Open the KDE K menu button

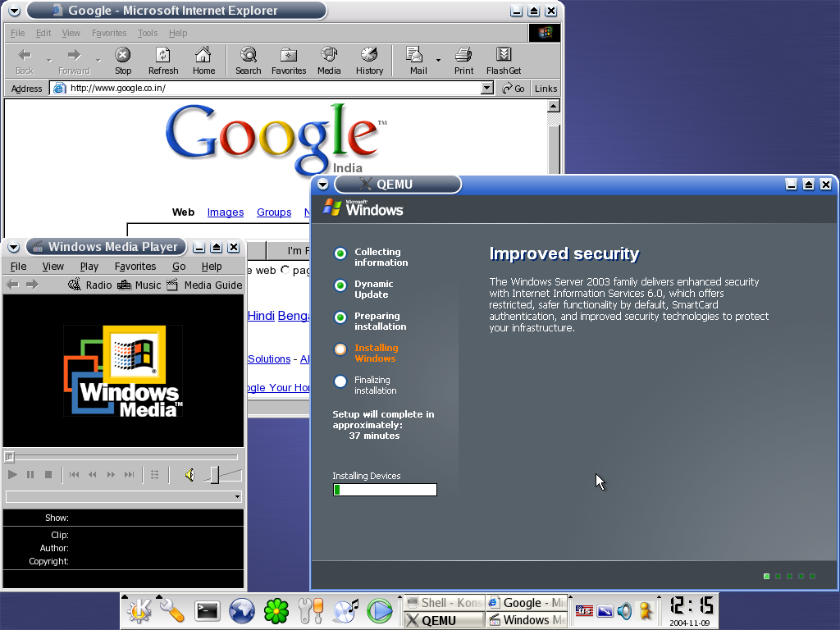point(139,610)
